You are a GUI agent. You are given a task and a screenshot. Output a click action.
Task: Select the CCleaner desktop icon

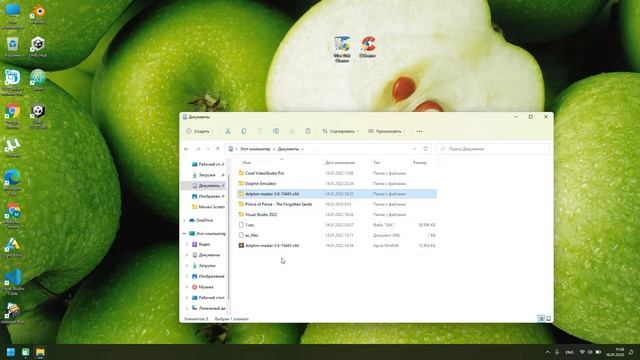[x=367, y=47]
